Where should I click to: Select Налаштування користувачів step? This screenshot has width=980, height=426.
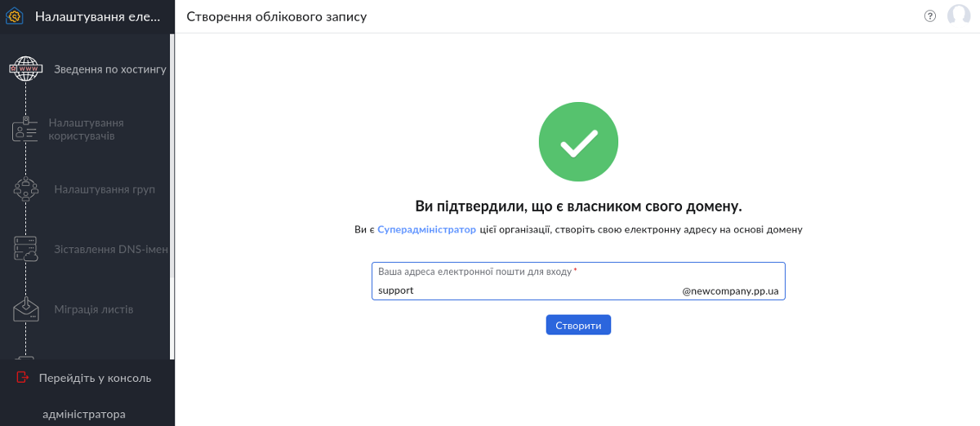[87, 129]
